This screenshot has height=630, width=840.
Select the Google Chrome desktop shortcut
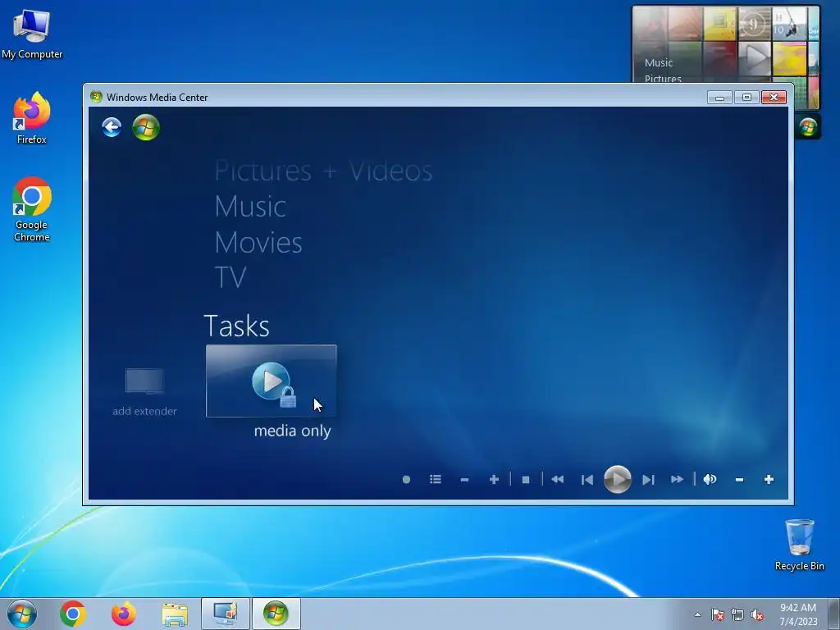point(32,209)
